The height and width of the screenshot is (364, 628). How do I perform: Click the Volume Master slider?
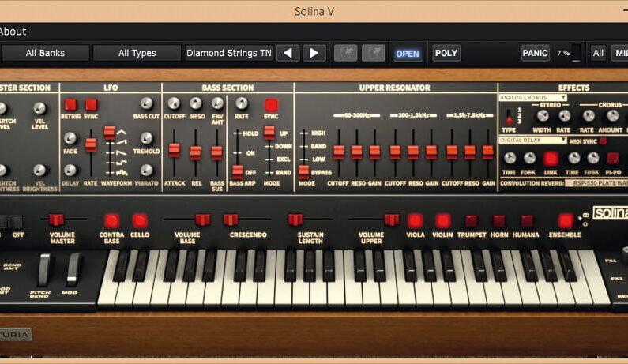(x=56, y=220)
